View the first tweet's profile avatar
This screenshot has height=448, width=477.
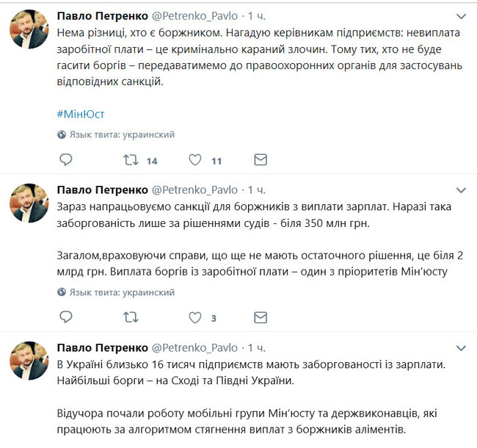29,29
